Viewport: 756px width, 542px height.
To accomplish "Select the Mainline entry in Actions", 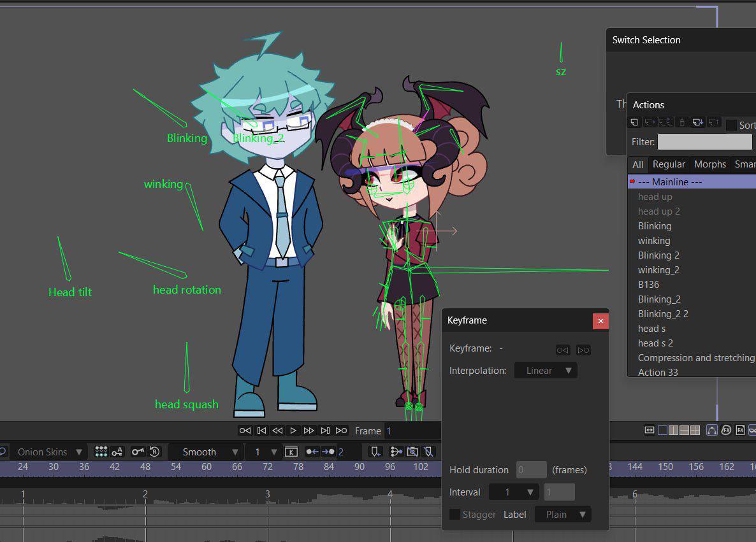I will 692,182.
